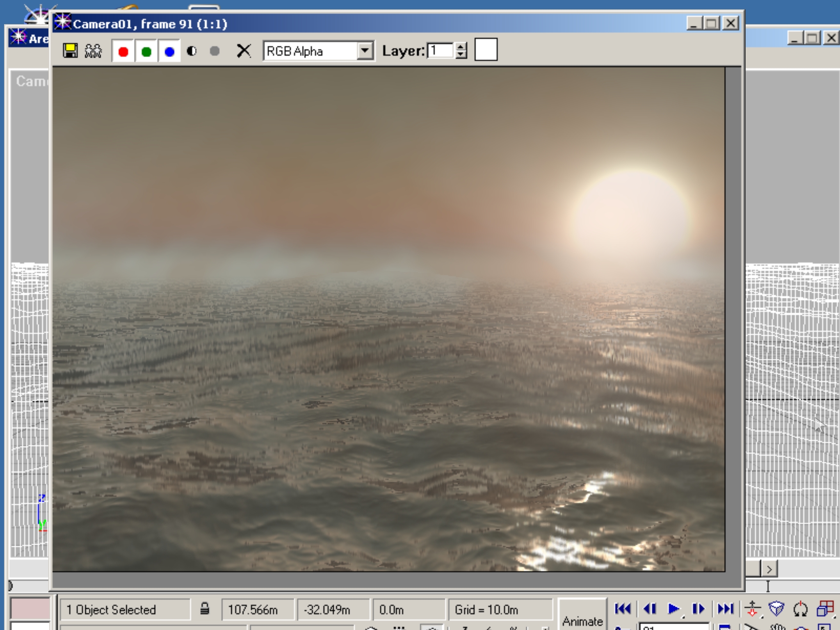Viewport: 840px width, 630px height.
Task: Toggle the green channel display
Action: click(x=146, y=52)
